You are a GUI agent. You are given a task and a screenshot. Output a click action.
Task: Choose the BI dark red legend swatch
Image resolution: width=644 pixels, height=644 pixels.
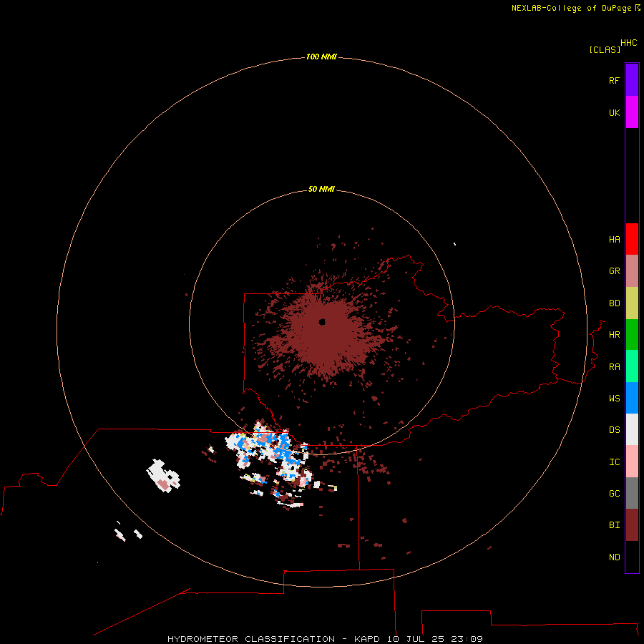click(632, 525)
